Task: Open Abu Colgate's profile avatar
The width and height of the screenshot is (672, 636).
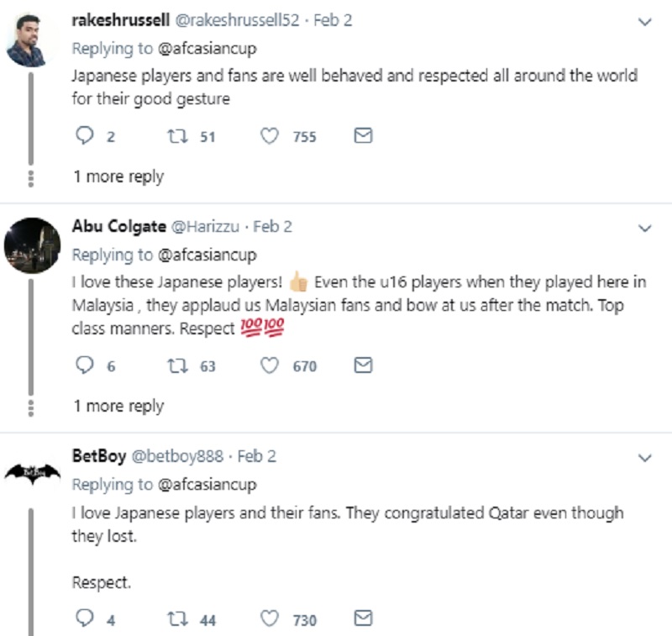Action: (x=32, y=245)
